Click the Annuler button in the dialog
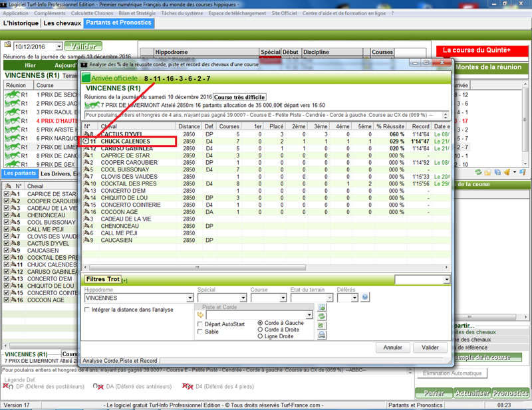The width and height of the screenshot is (532, 410). (392, 348)
